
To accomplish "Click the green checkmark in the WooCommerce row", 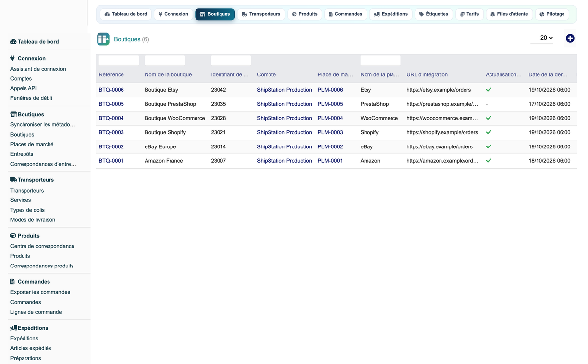I will click(489, 118).
